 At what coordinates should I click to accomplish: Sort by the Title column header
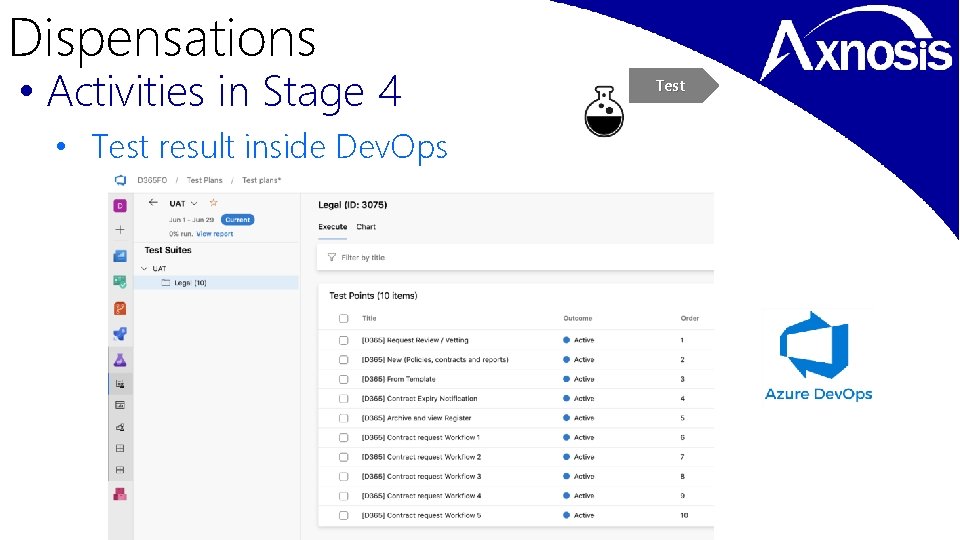click(369, 318)
